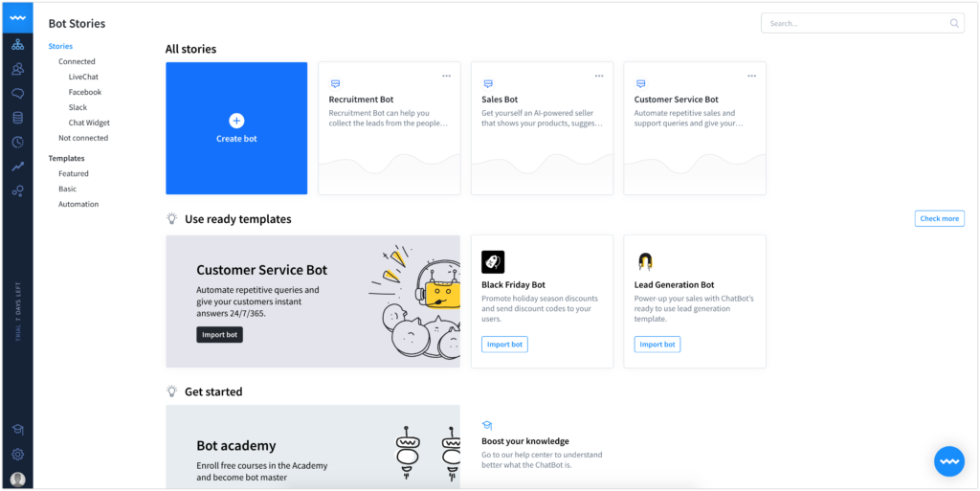Click the bot icon on Sales Bot card
The width and height of the screenshot is (980, 491).
pos(488,83)
